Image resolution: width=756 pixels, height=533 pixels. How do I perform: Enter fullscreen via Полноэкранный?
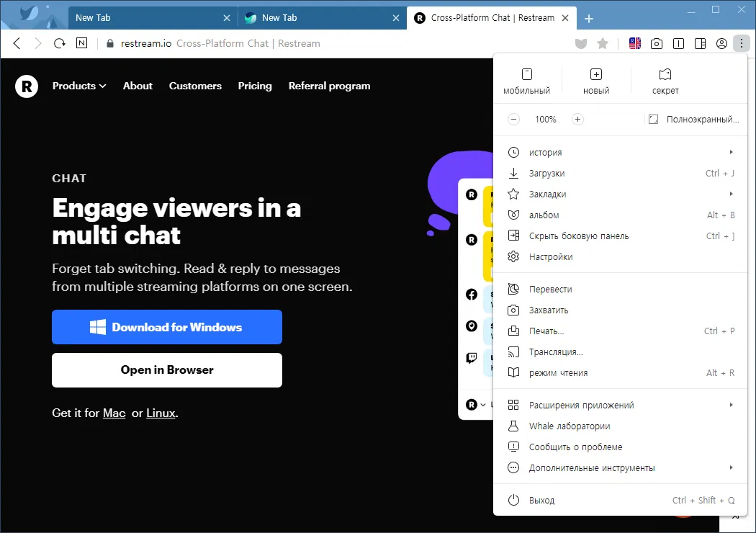click(x=693, y=119)
